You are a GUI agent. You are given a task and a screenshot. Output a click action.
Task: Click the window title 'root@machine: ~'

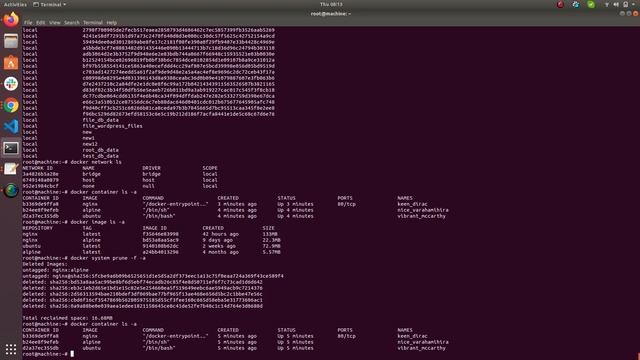tap(331, 13)
